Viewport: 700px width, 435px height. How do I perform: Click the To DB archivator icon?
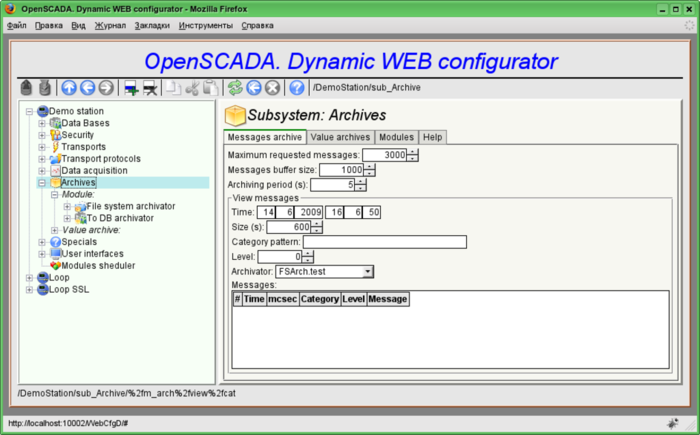(x=81, y=218)
